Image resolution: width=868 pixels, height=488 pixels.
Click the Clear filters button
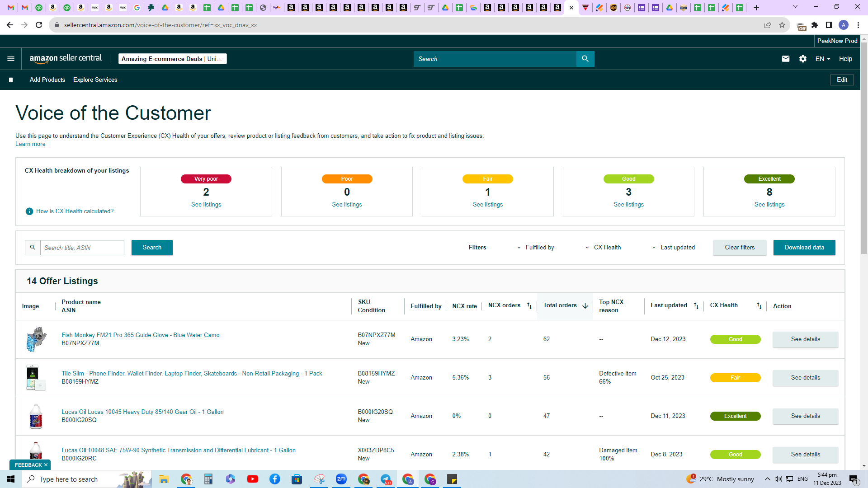(x=740, y=248)
